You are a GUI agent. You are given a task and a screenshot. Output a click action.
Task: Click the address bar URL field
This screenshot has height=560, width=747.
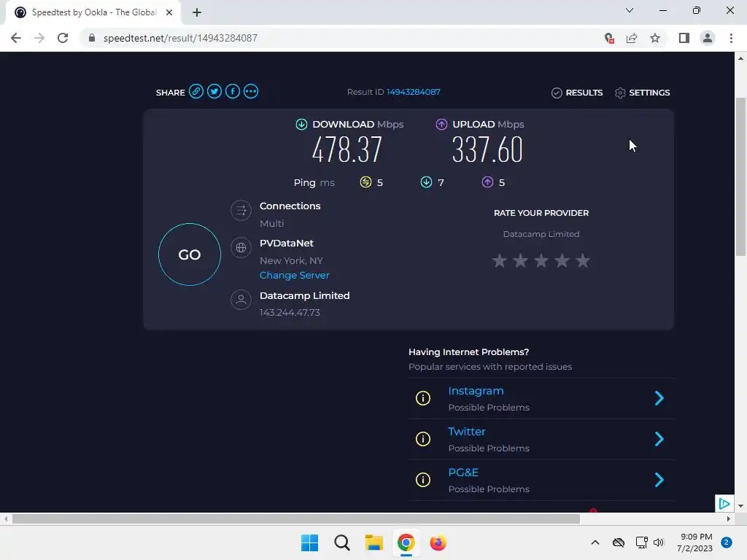tap(343, 38)
